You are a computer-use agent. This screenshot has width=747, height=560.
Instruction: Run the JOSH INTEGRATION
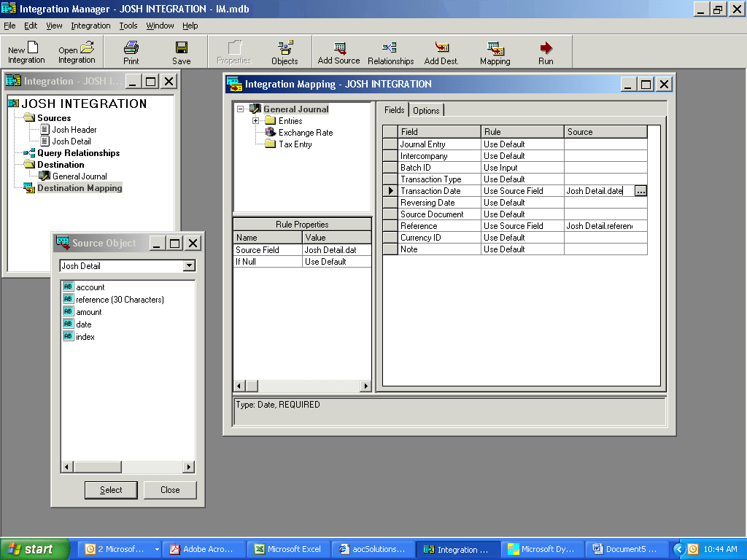(x=545, y=51)
